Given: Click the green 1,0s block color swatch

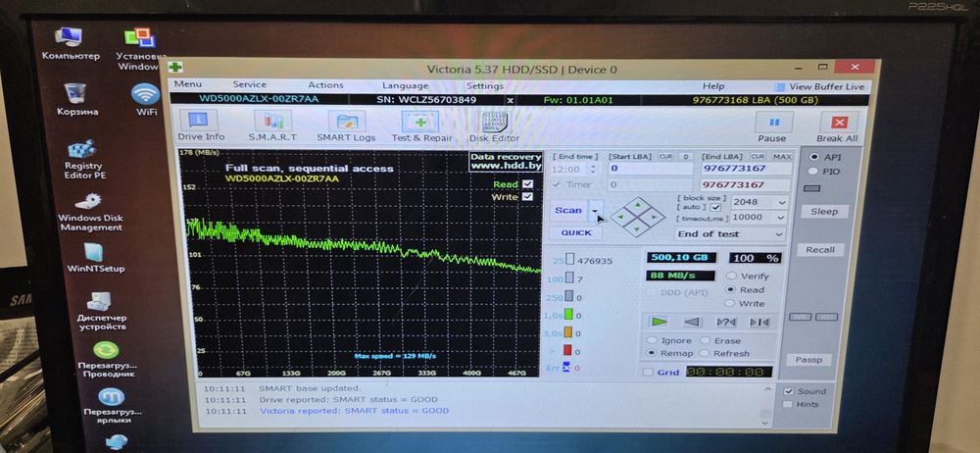Looking at the screenshot, I should click(568, 315).
